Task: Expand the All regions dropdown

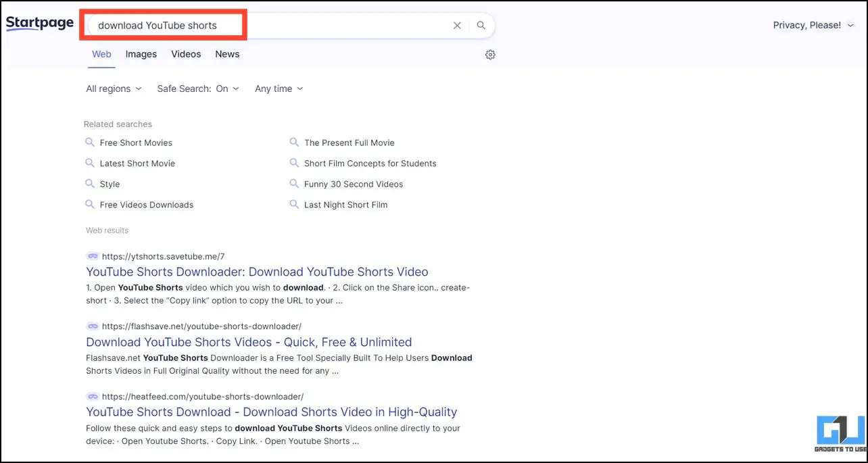Action: click(114, 89)
